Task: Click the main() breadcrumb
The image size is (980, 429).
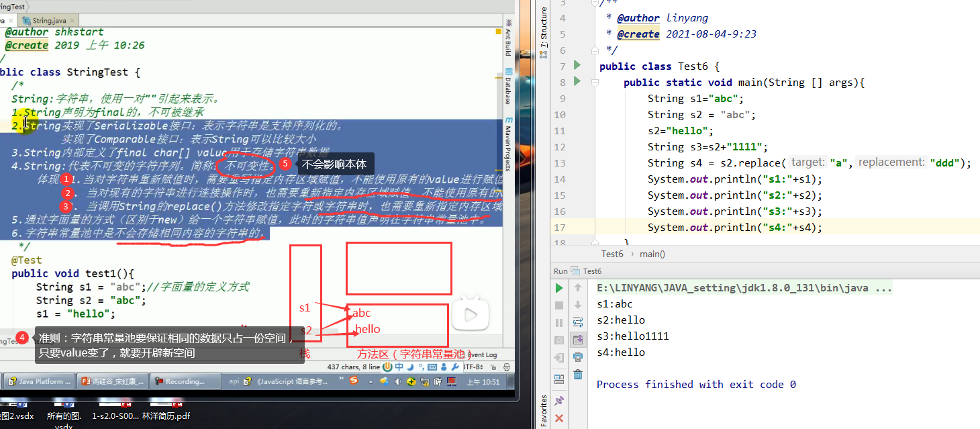Action: click(652, 254)
